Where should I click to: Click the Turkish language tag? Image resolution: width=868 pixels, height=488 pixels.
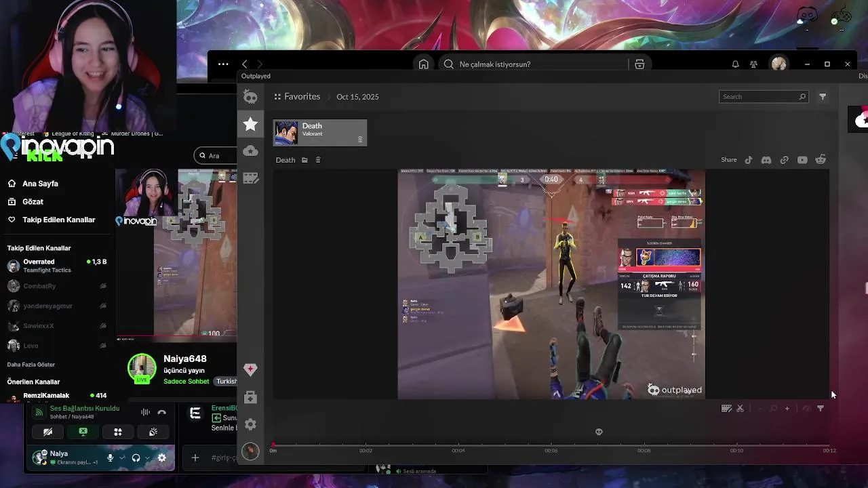pyautogui.click(x=226, y=382)
